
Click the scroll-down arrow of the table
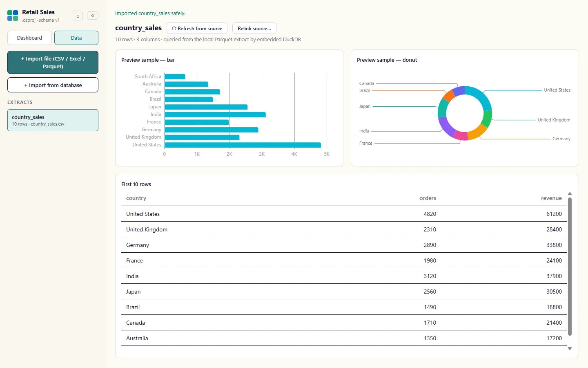coord(570,348)
